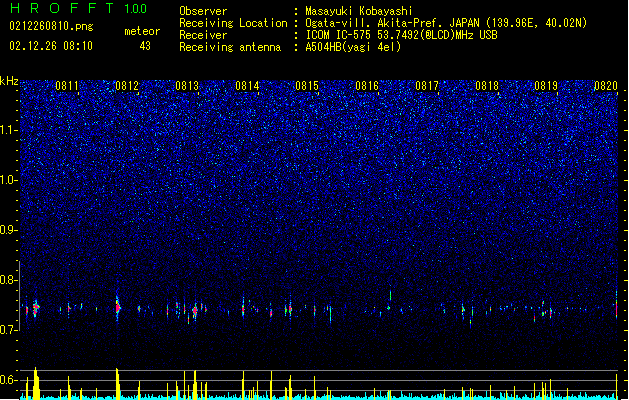Click the meteor count 43
This screenshot has width=629, height=400.
(x=145, y=46)
